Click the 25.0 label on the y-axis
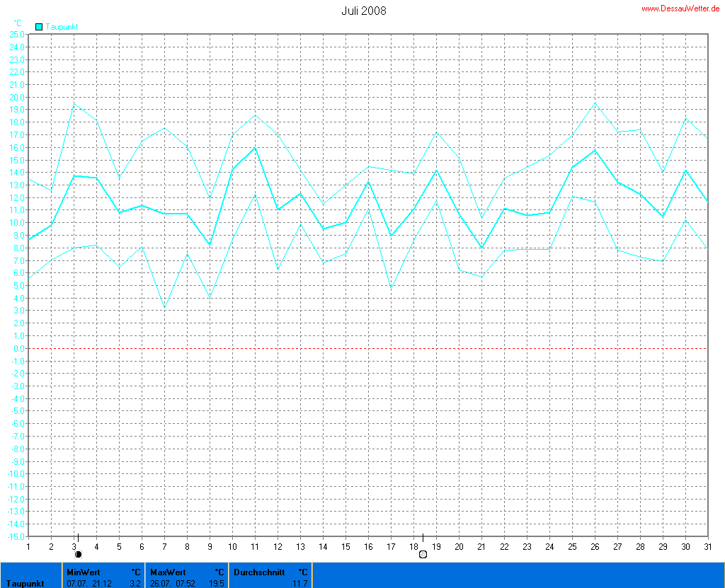Viewport: 725px width, 588px height. click(17, 34)
